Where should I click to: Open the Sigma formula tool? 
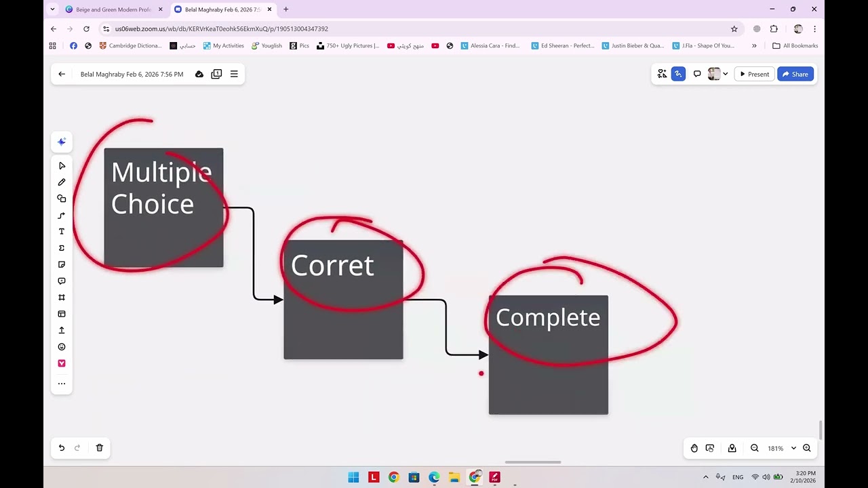[62, 248]
